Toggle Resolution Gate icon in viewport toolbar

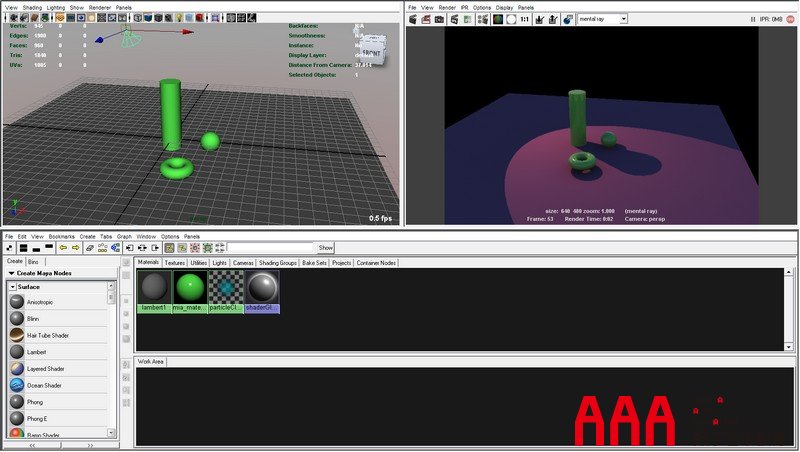(x=81, y=18)
